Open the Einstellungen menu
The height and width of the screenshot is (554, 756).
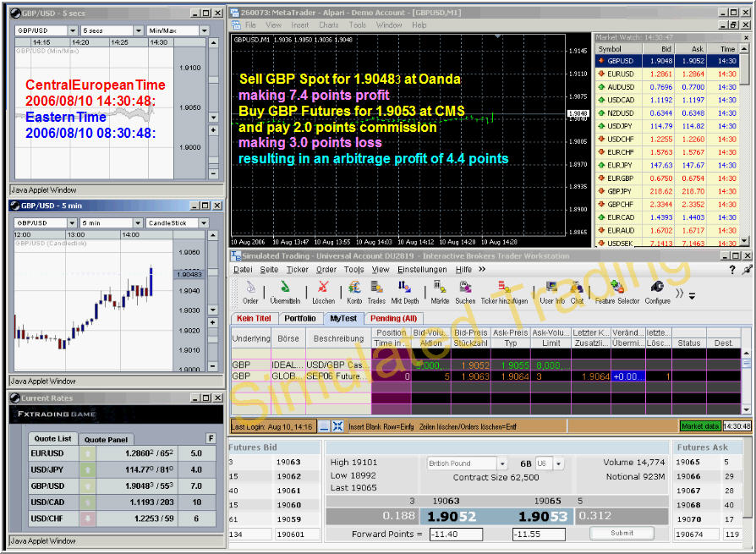coord(422,270)
